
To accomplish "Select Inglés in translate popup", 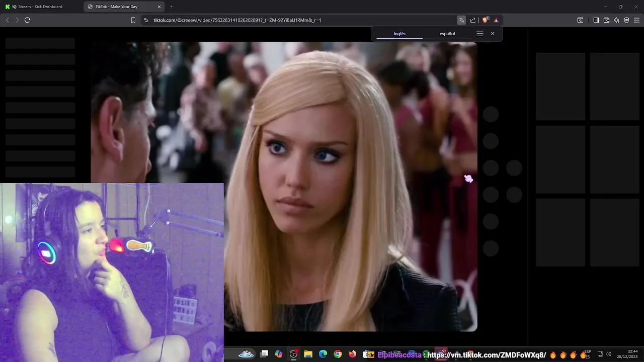I will (399, 34).
